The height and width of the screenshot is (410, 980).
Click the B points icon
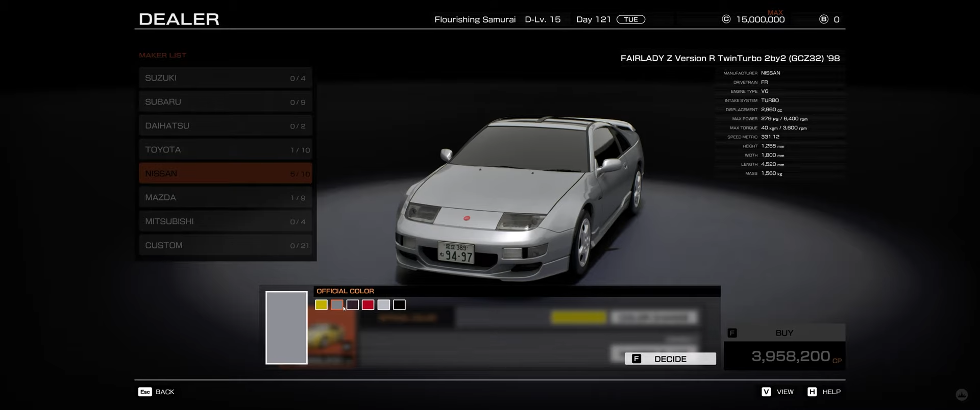[x=823, y=19]
